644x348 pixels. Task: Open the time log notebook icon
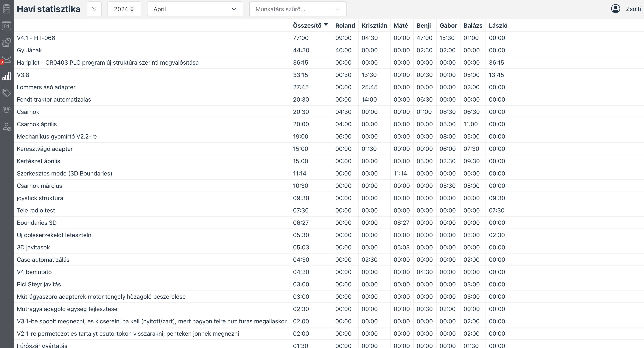click(x=7, y=42)
